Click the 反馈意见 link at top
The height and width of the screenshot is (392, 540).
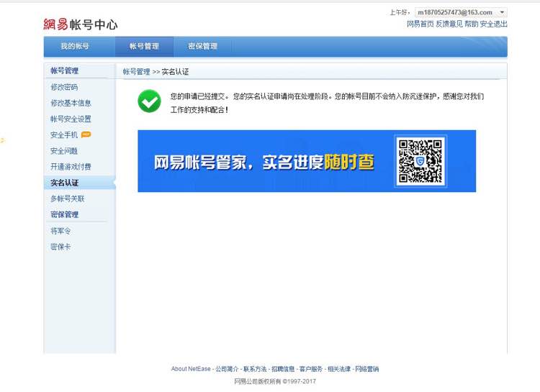pos(449,24)
